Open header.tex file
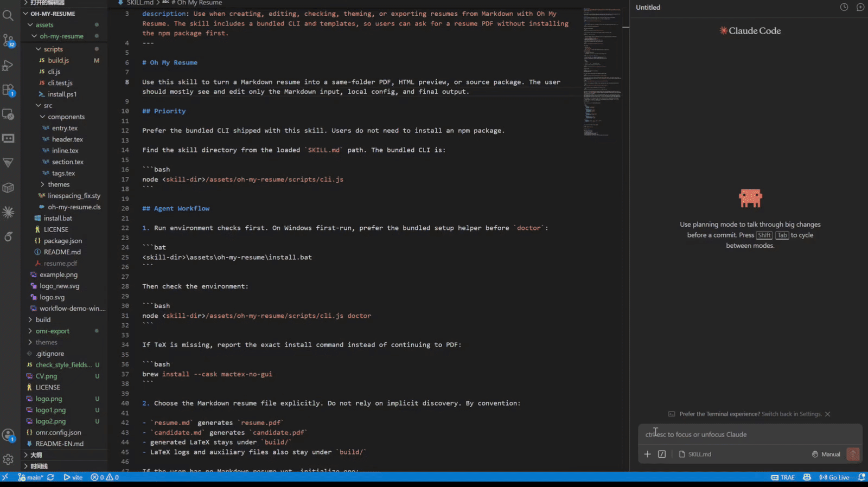This screenshot has height=487, width=868. 67,139
